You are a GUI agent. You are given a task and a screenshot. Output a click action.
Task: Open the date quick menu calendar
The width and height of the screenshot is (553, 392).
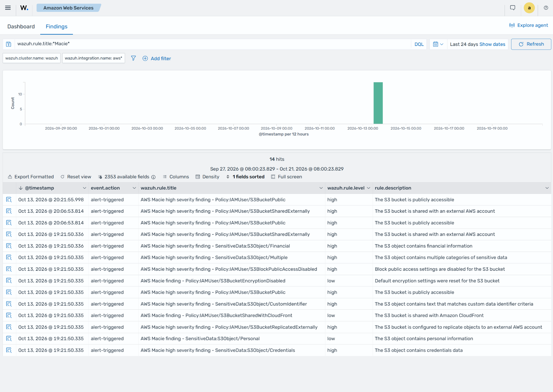pos(438,44)
